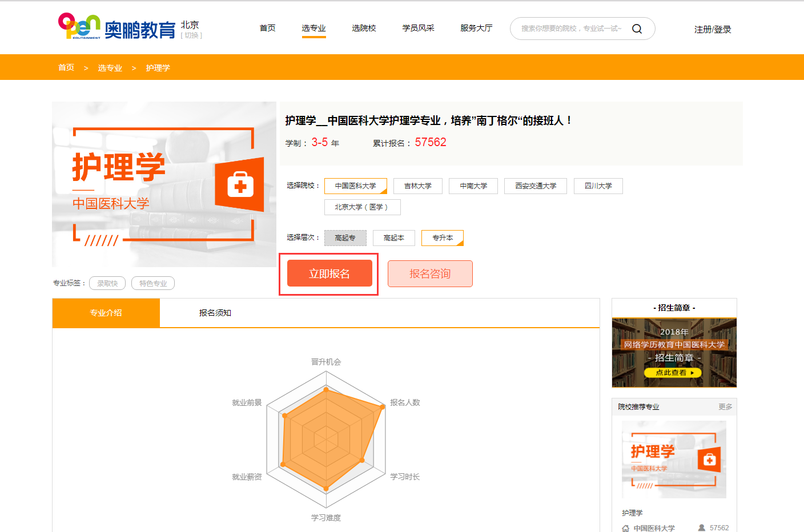Open the 注册/登录 page
Viewport: 804px width, 532px height.
[x=712, y=29]
